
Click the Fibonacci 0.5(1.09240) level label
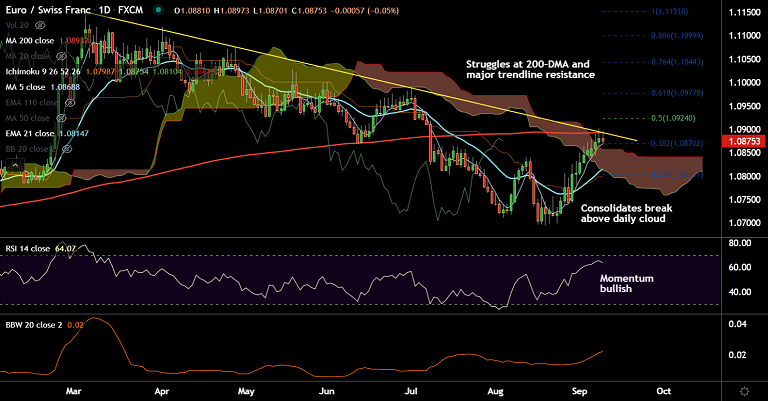tap(673, 118)
